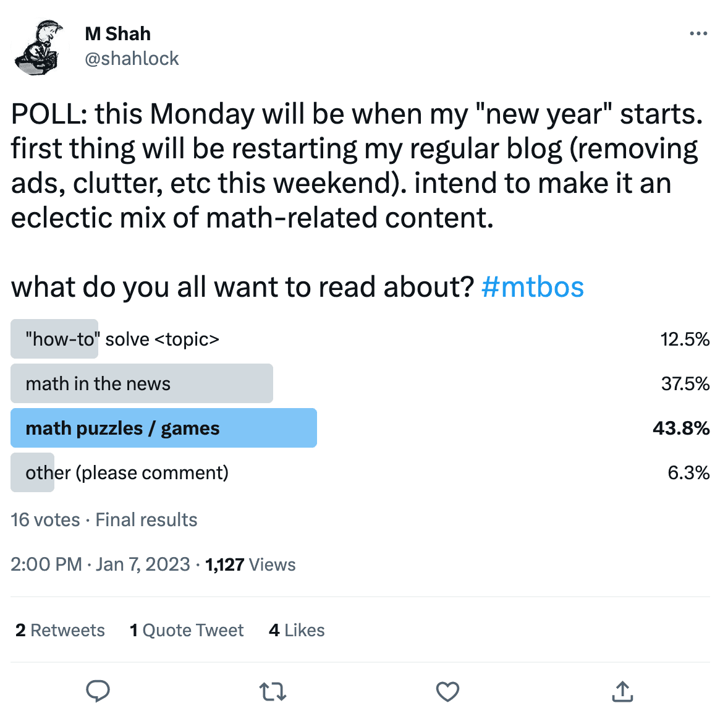View the 1 Quote Tweet

tap(187, 630)
